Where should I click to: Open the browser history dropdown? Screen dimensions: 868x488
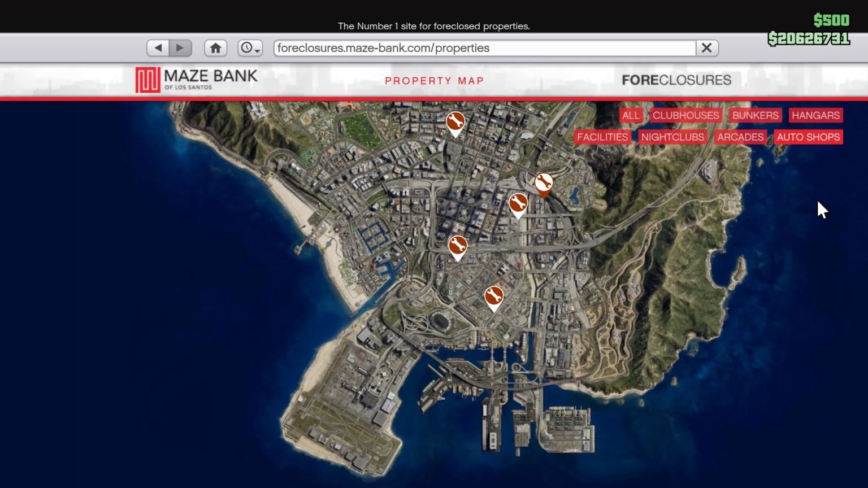click(250, 48)
